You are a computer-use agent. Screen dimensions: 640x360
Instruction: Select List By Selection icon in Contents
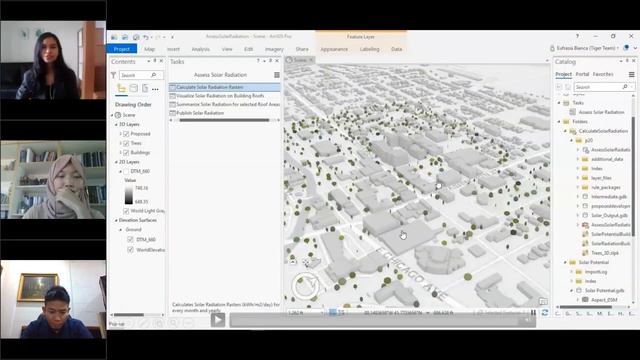[145, 88]
